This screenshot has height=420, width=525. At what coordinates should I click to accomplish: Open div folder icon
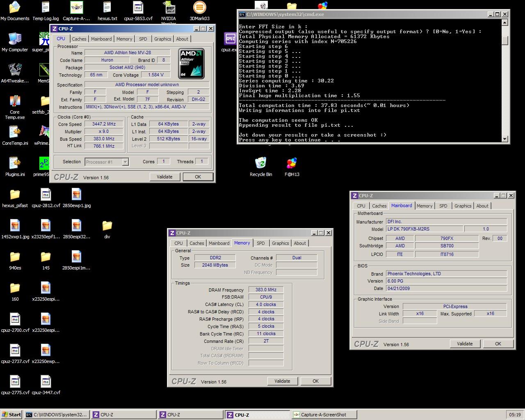tap(107, 229)
